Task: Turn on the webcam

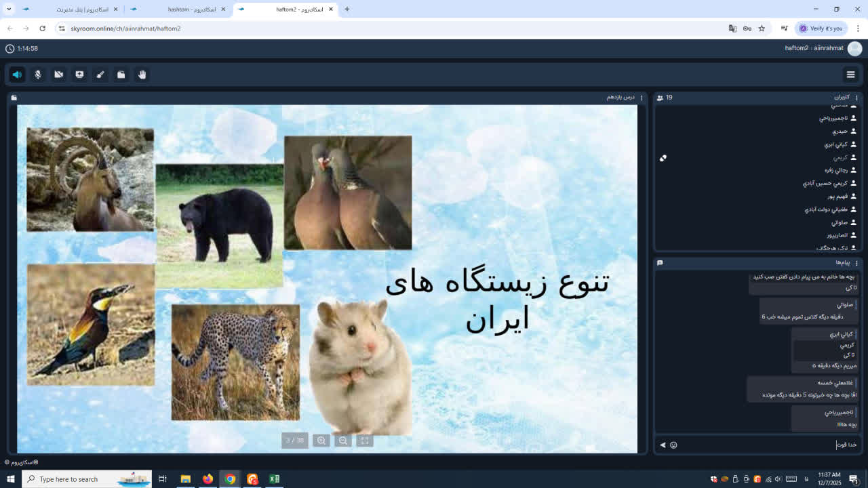Action: (59, 75)
